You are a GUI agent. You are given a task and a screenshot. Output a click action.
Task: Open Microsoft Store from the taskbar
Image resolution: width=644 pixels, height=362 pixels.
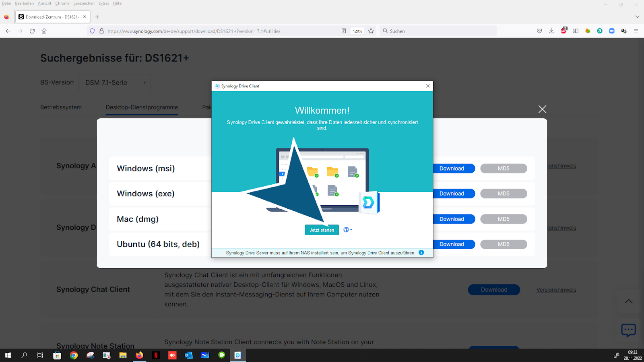[57, 355]
